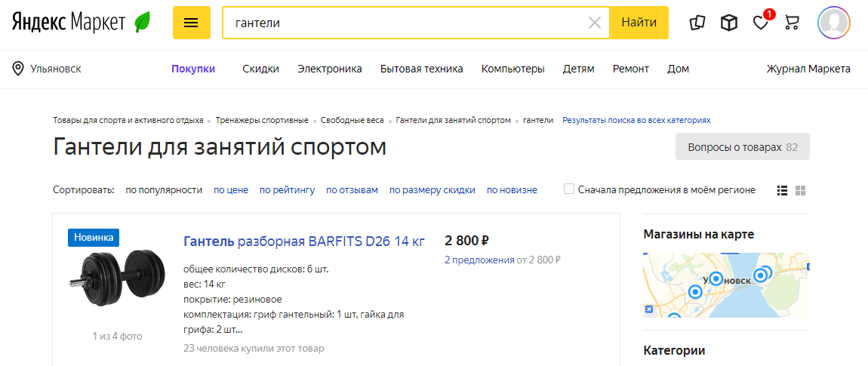The image size is (868, 366).
Task: Switch to grid view layout icon
Action: click(x=801, y=190)
